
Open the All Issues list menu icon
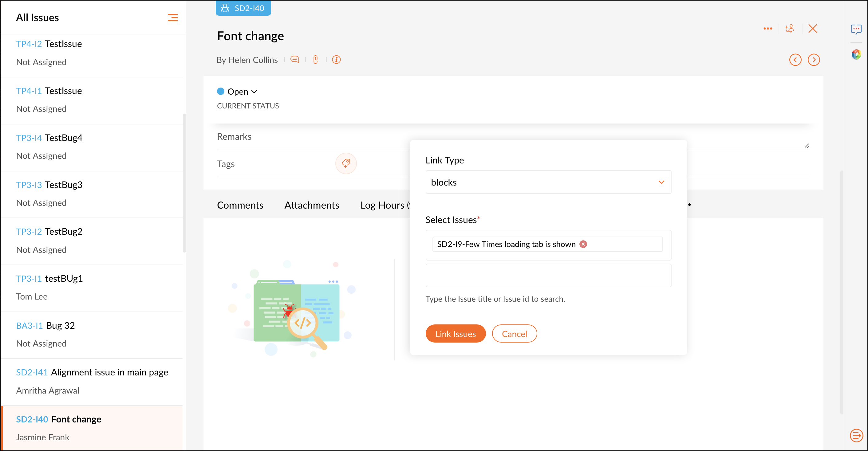click(x=172, y=18)
